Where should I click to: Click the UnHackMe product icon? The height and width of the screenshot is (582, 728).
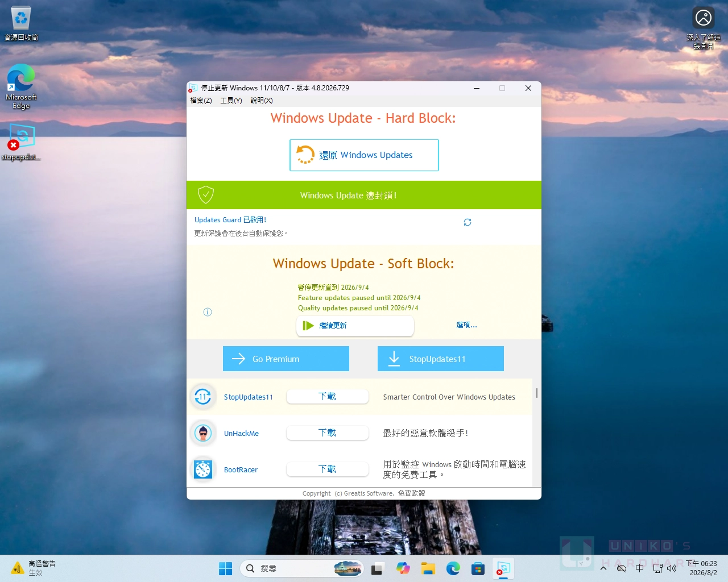203,433
